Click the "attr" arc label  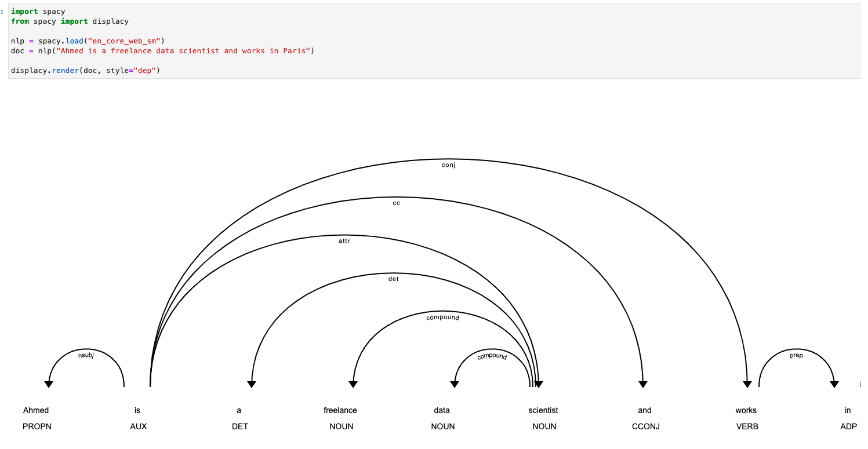(344, 241)
